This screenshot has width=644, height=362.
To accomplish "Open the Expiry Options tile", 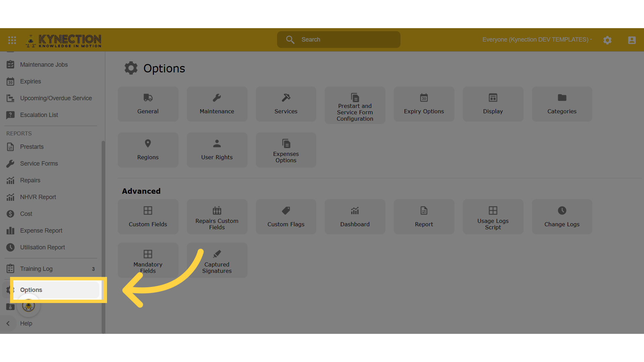I will [424, 104].
